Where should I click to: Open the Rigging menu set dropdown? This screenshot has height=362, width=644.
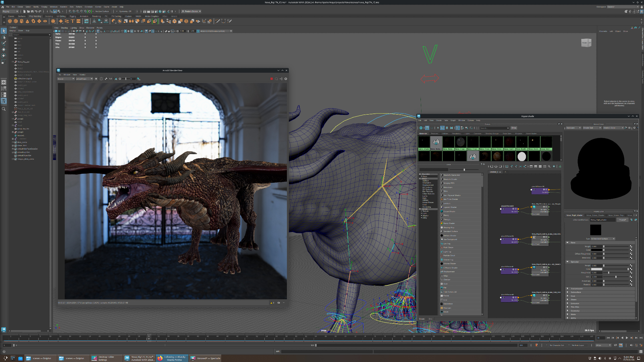click(10, 11)
